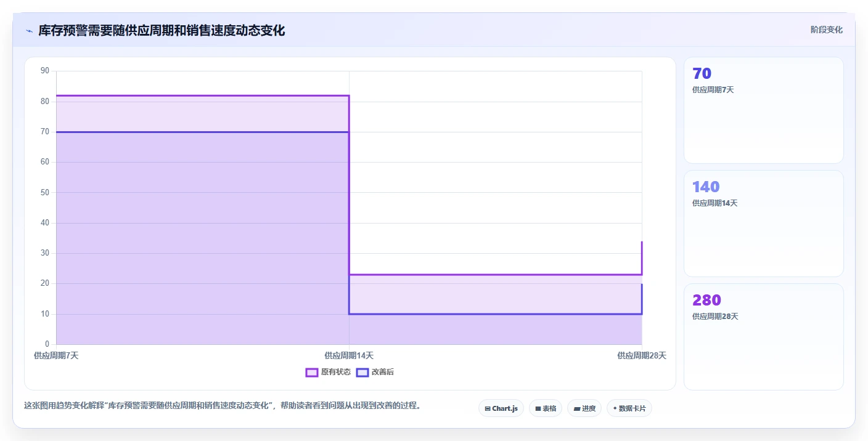This screenshot has height=441, width=868.
Task: Click x-axis label 供应周期28天
Action: tap(642, 355)
